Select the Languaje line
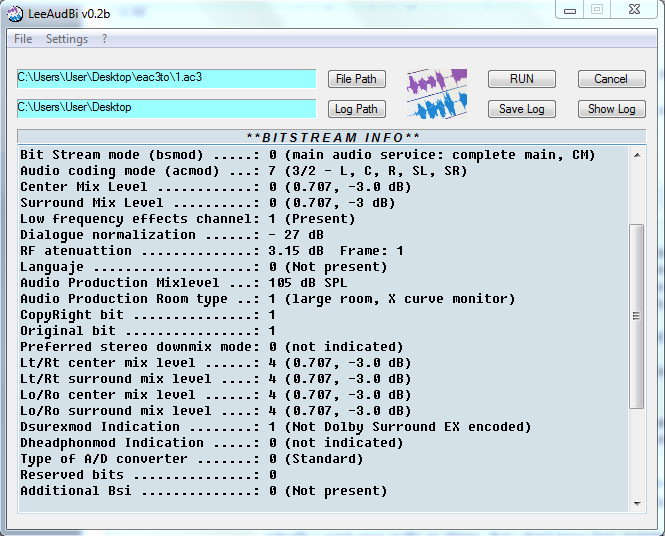This screenshot has height=536, width=665. (204, 267)
